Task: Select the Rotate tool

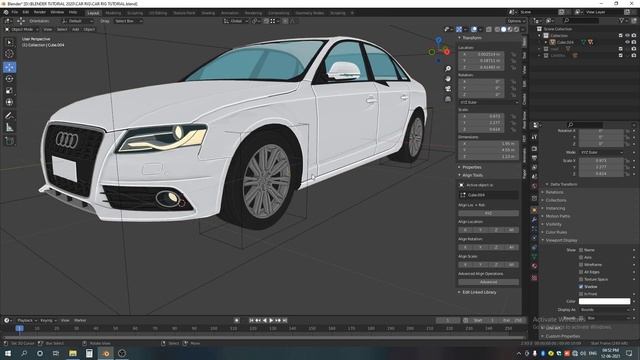Action: tap(9, 79)
